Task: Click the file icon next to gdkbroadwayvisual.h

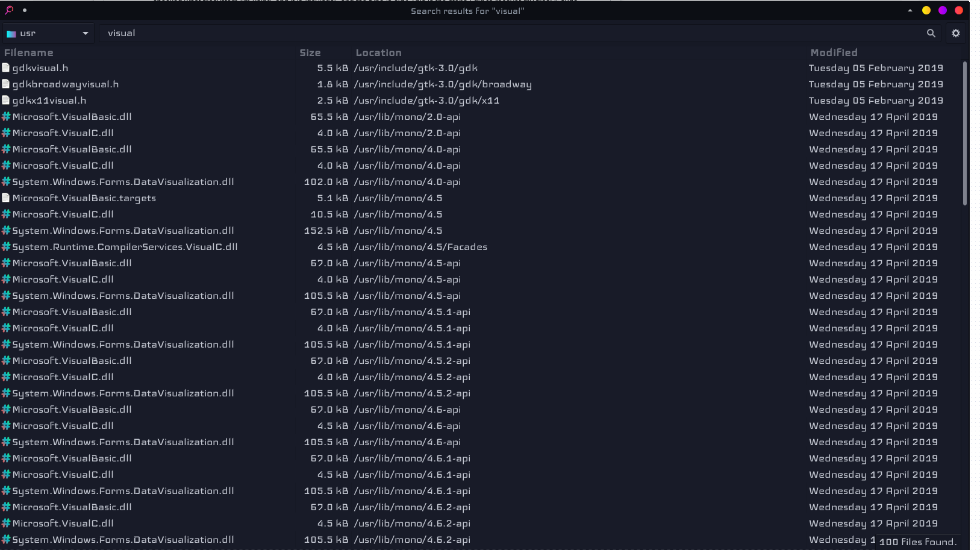Action: (x=6, y=84)
